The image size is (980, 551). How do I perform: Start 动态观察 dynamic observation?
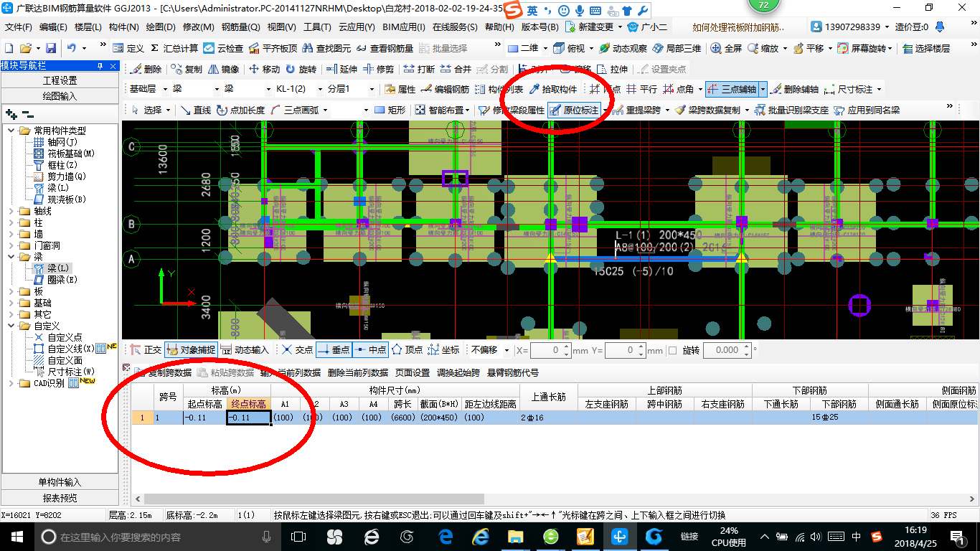click(x=623, y=48)
